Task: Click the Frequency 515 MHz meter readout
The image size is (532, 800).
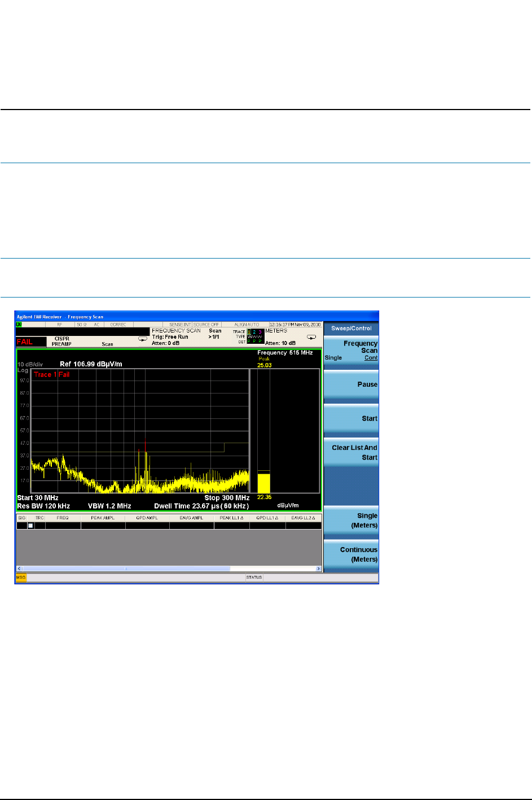Action: [x=285, y=353]
